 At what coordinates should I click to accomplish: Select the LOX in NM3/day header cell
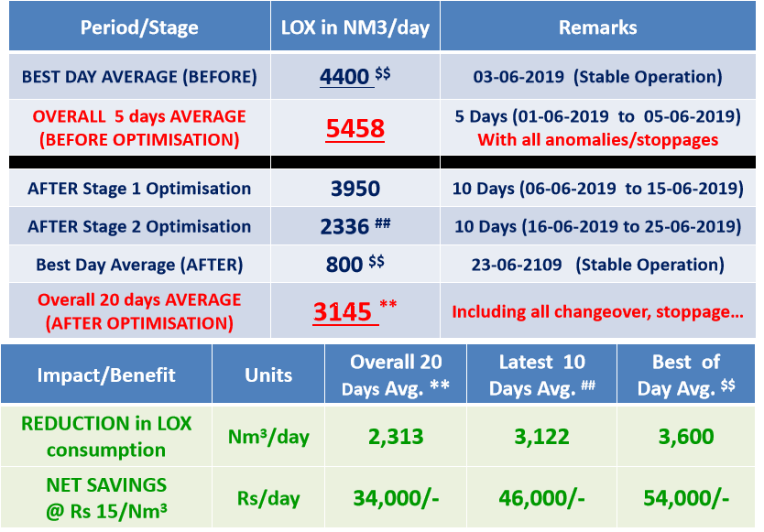pyautogui.click(x=355, y=27)
